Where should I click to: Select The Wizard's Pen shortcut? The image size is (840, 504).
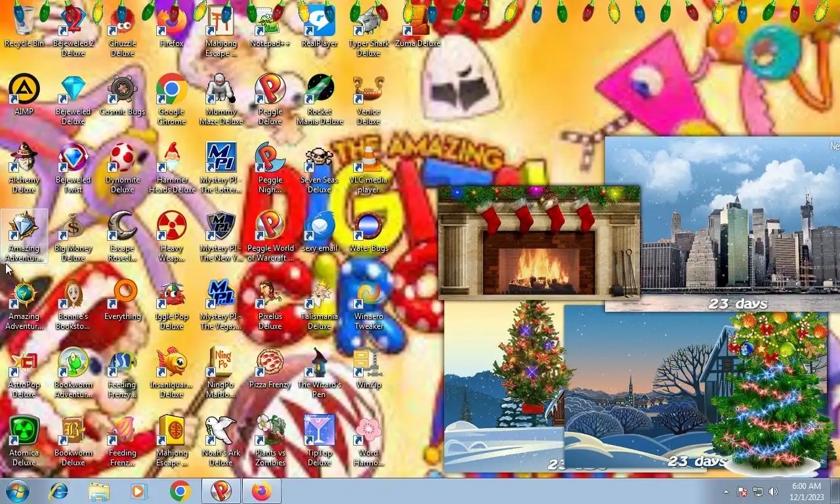pyautogui.click(x=320, y=372)
